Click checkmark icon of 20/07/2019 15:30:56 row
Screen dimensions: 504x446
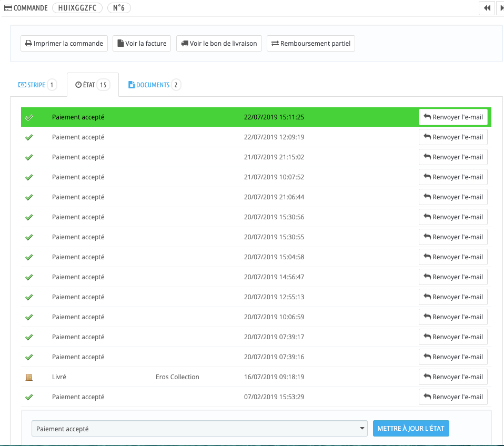click(29, 217)
